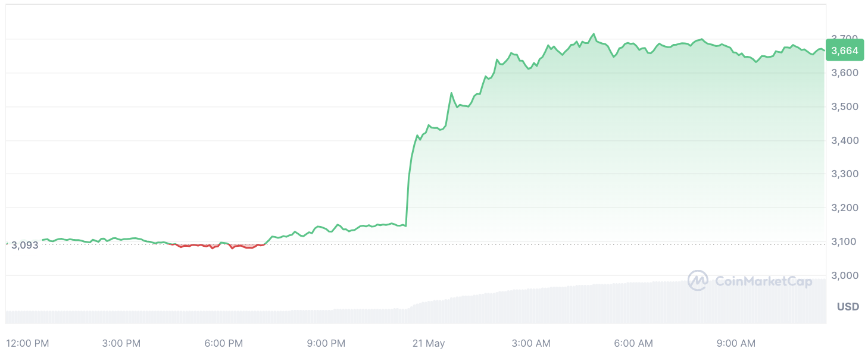868x358 pixels.
Task: Select the 12:00 PM time axis label
Action: pos(27,344)
